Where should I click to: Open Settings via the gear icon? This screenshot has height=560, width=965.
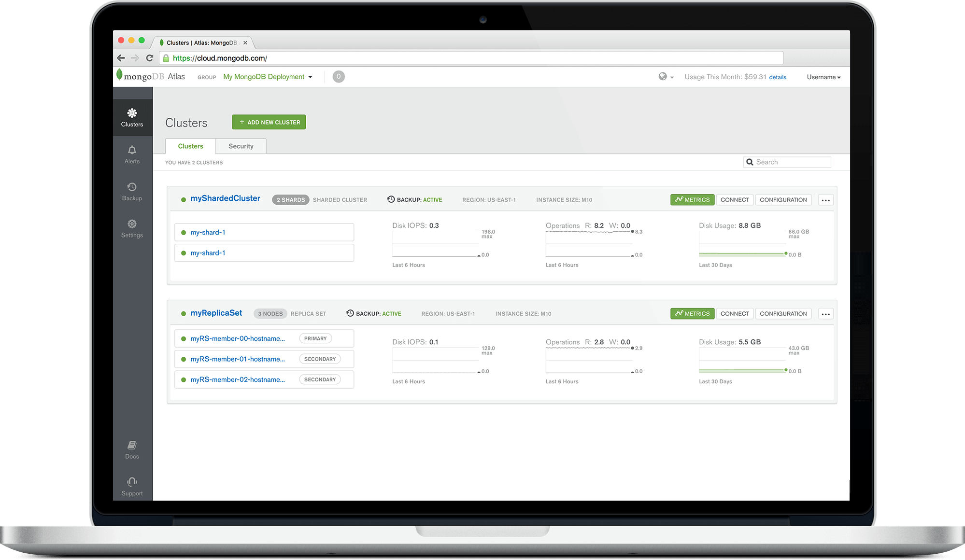(x=132, y=228)
